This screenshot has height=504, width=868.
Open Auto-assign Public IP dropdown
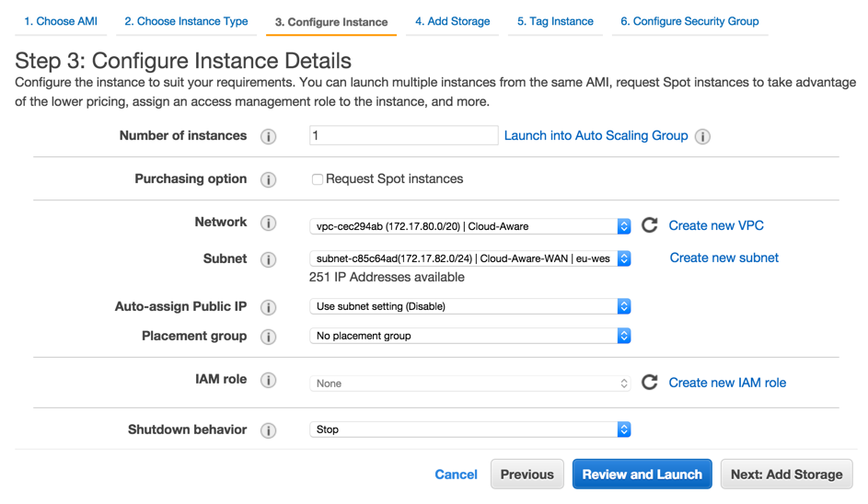[x=469, y=306]
